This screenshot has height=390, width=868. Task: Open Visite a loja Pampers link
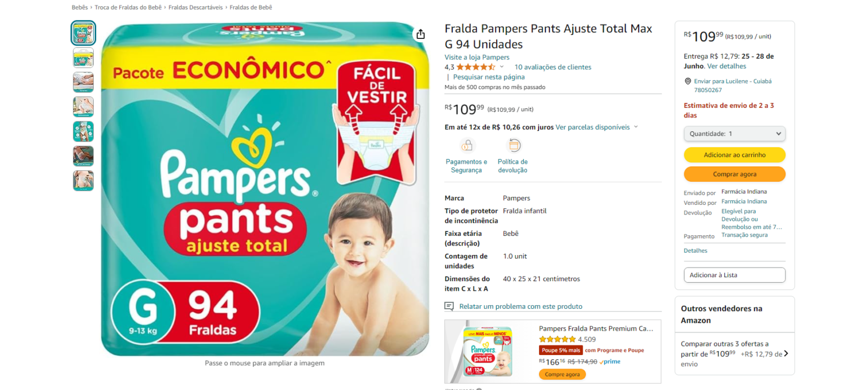coord(477,58)
